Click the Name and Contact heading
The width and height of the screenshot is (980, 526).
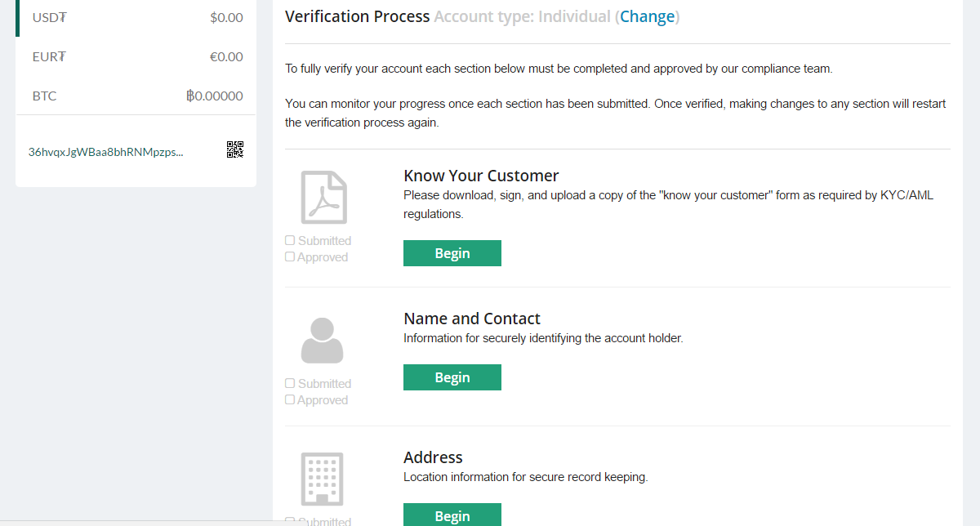click(472, 319)
